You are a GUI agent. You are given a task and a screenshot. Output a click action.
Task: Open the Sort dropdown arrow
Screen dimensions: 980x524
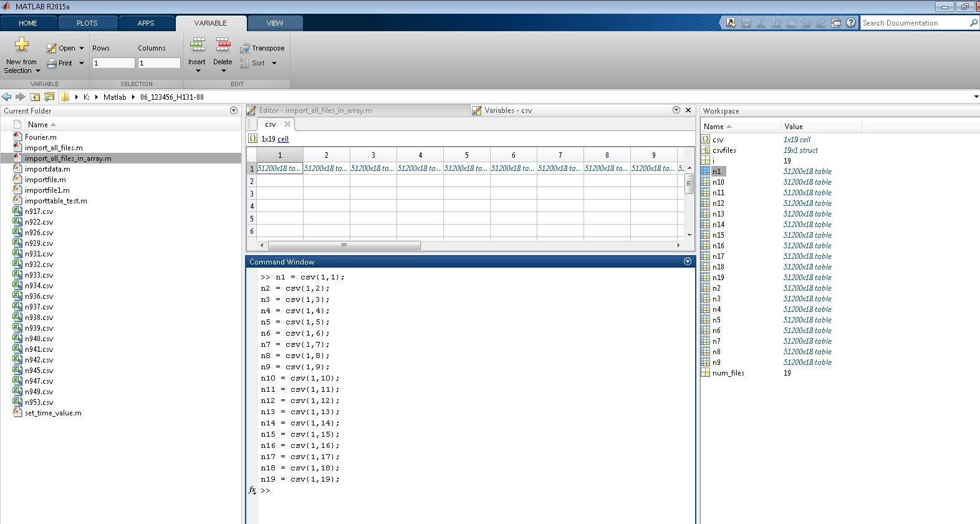pyautogui.click(x=274, y=63)
